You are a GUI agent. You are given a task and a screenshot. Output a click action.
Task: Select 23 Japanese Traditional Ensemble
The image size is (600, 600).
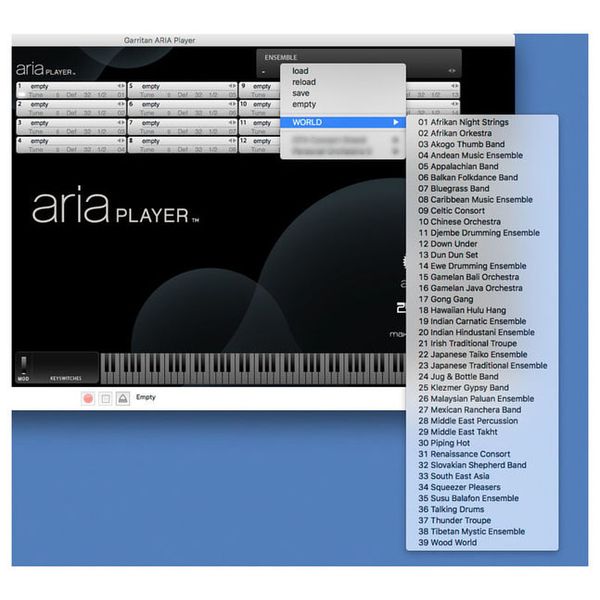pos(482,366)
